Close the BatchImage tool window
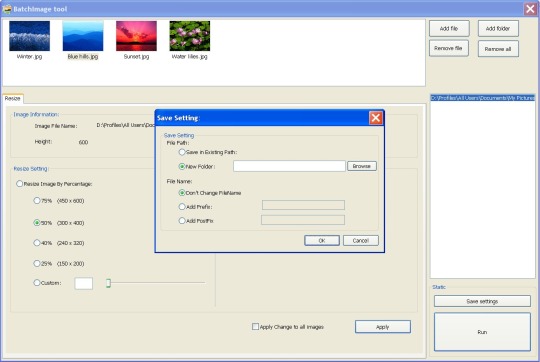 (530, 9)
